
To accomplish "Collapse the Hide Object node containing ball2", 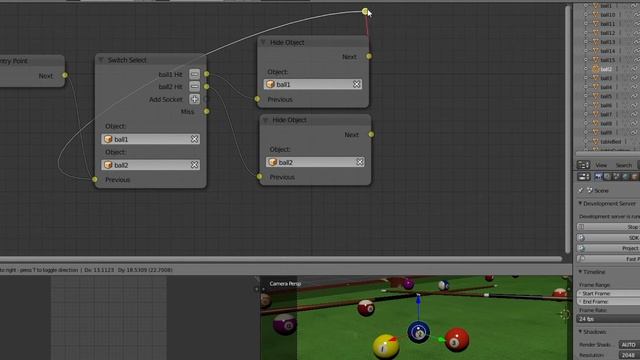I will pos(266,120).
